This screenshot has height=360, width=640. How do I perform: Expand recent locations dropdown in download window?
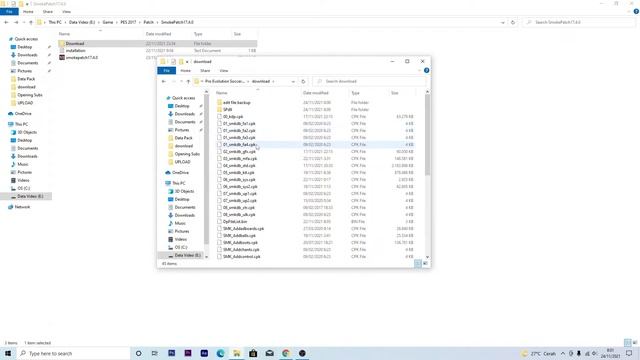point(181,82)
